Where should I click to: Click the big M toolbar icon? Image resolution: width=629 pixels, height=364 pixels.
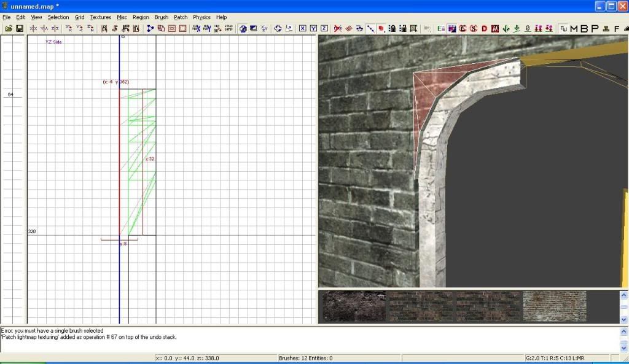[x=574, y=28]
